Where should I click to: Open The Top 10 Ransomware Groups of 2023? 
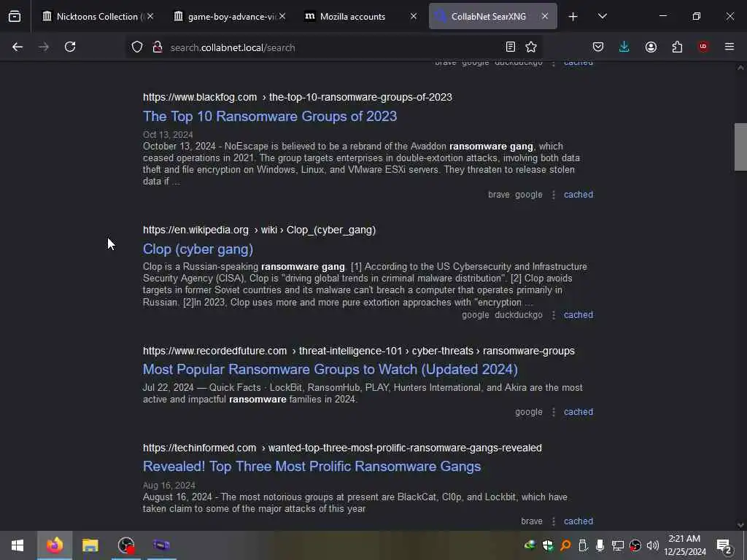pos(270,116)
